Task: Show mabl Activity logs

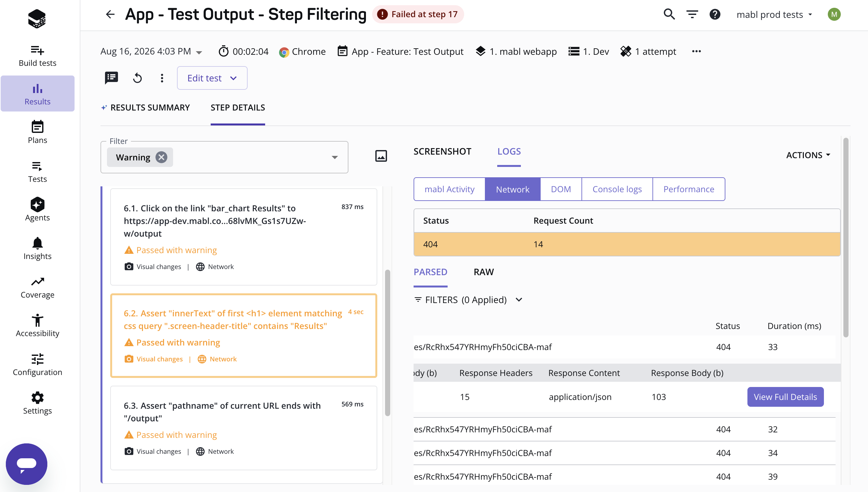Action: (x=449, y=189)
